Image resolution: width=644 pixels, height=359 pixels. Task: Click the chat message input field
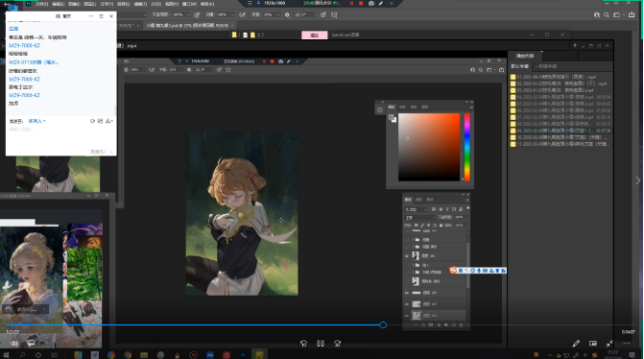click(x=60, y=136)
